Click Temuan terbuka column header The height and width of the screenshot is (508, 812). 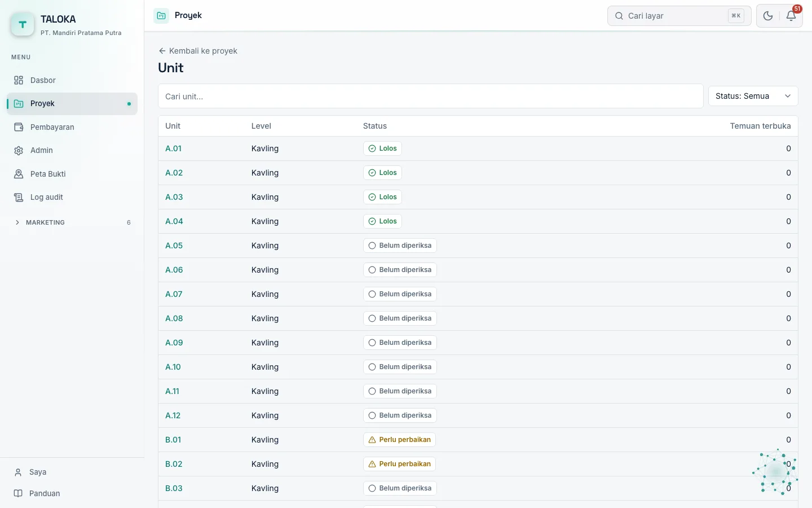click(x=760, y=126)
